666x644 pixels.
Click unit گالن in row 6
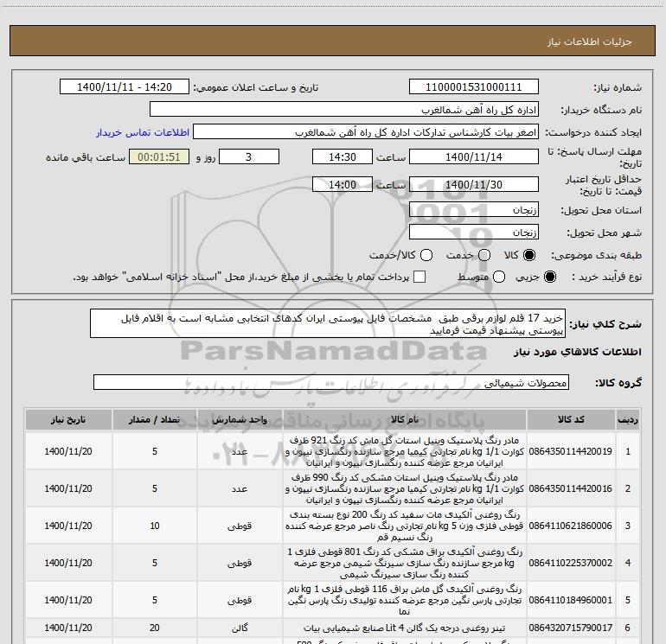[240, 628]
